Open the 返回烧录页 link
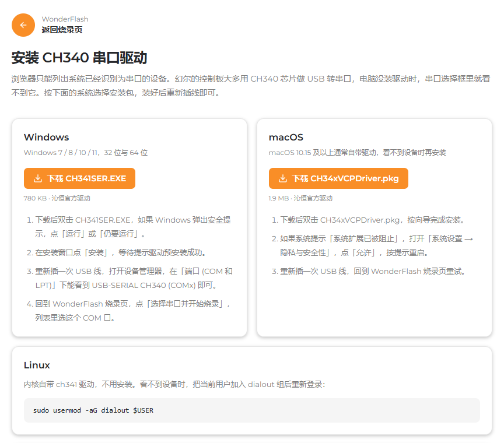The height and width of the screenshot is (443, 504). (62, 30)
